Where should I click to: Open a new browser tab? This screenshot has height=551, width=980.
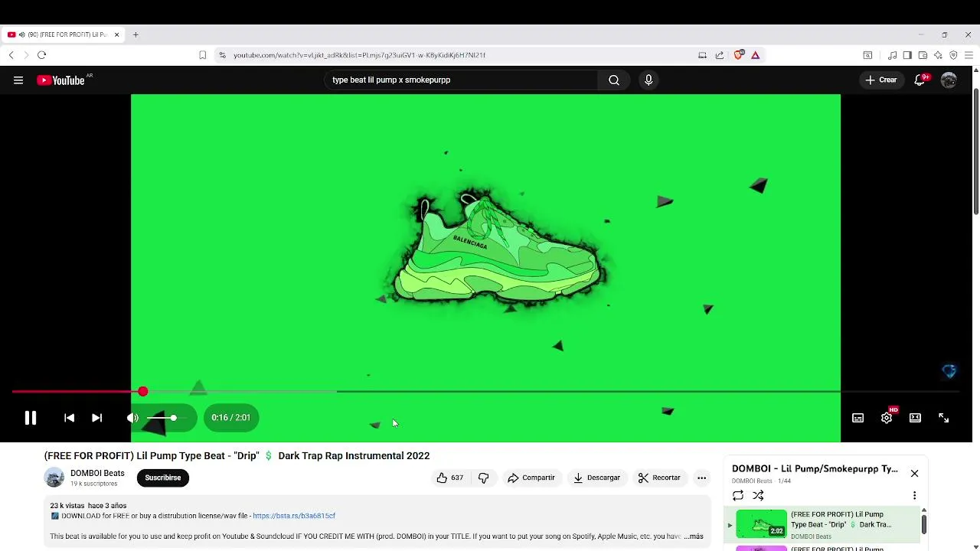[x=136, y=34]
